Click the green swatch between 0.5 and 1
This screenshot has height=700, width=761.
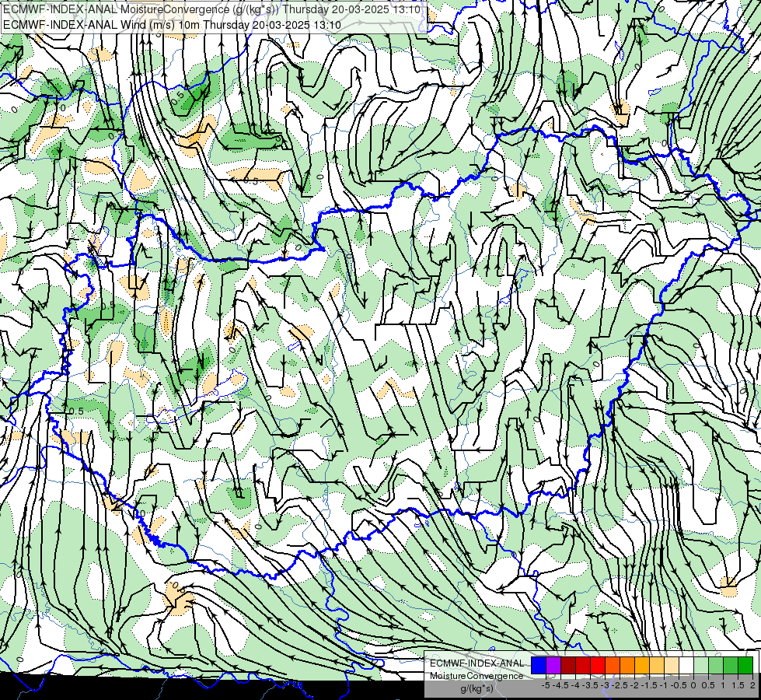pyautogui.click(x=716, y=665)
